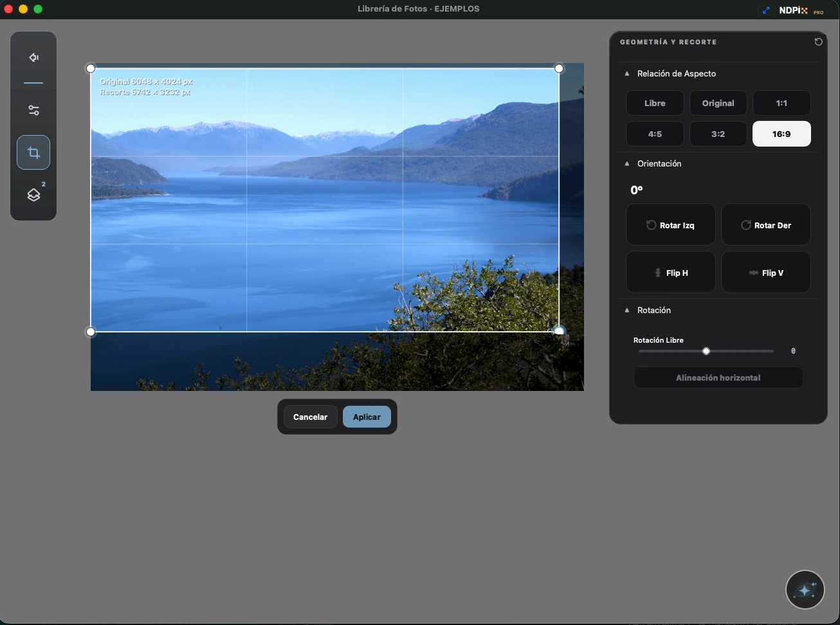840x625 pixels.
Task: Collapse the Relación de Aspecto section
Action: pos(627,73)
